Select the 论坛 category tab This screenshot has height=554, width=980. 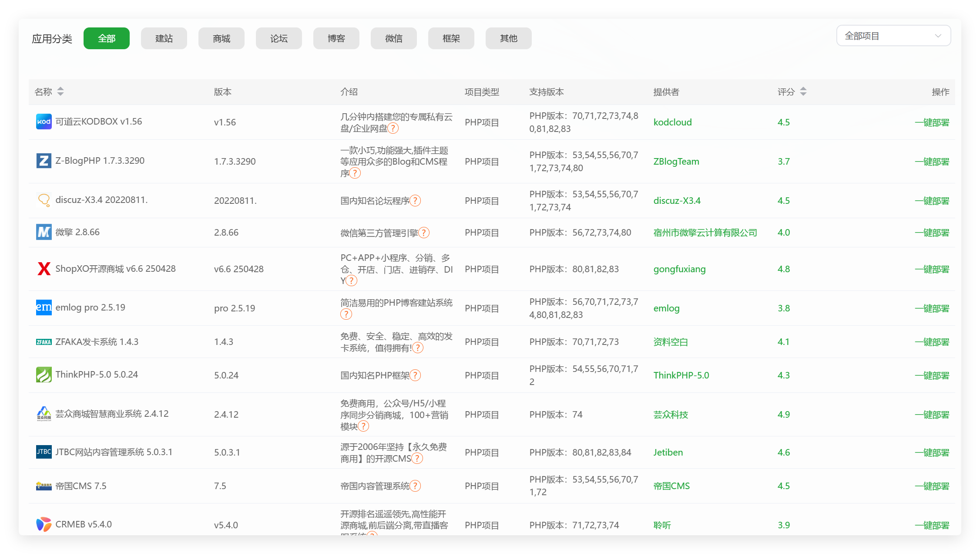tap(279, 38)
